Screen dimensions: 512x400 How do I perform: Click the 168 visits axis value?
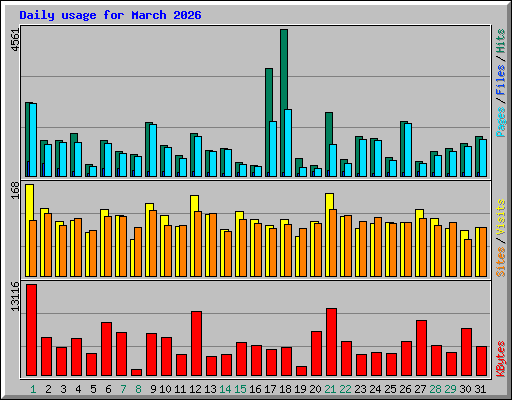pyautogui.click(x=16, y=190)
